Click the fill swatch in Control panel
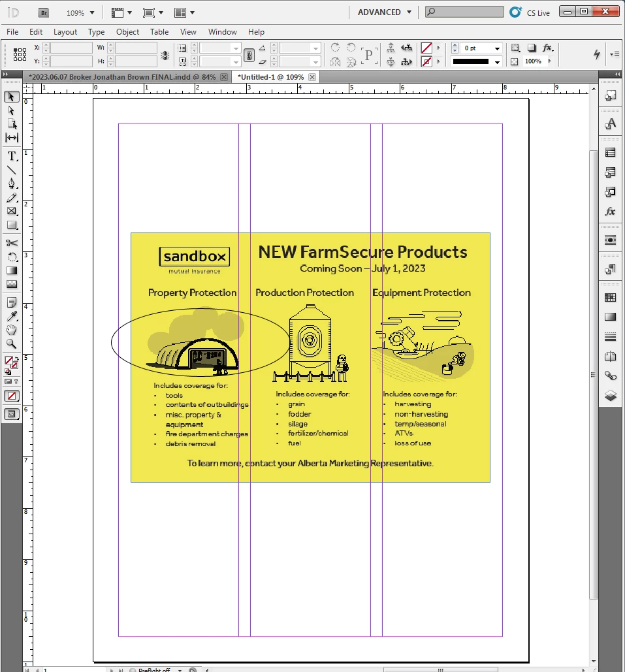This screenshot has height=672, width=625. pos(426,48)
